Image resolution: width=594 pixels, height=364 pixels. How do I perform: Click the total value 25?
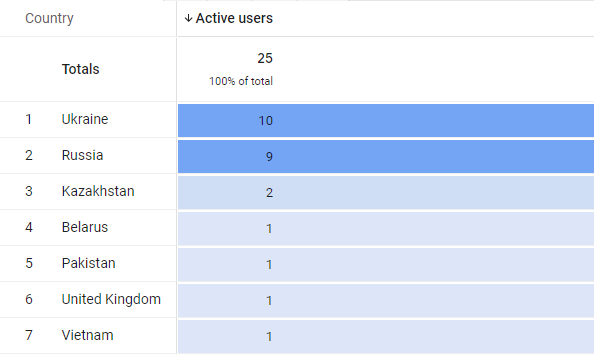265,58
